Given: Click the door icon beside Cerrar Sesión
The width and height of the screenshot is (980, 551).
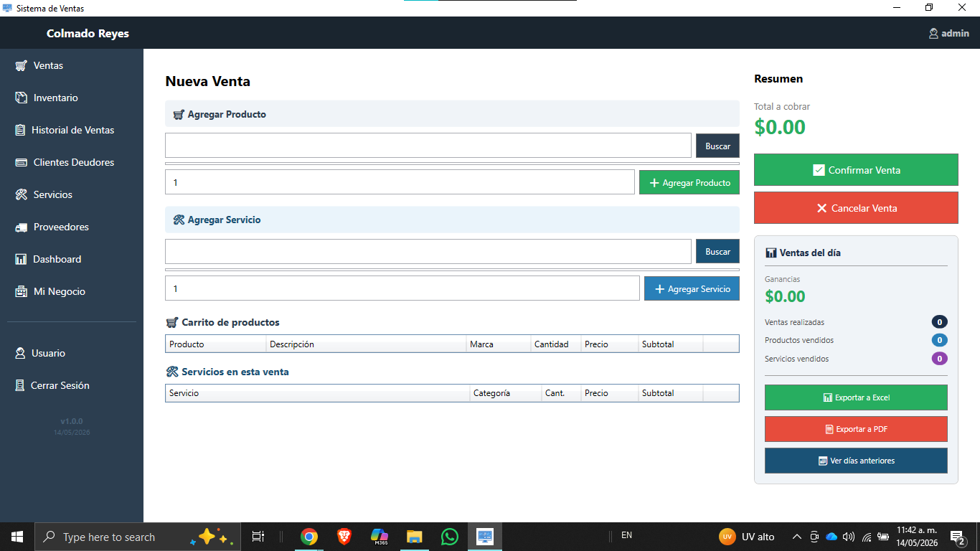Looking at the screenshot, I should click(20, 385).
